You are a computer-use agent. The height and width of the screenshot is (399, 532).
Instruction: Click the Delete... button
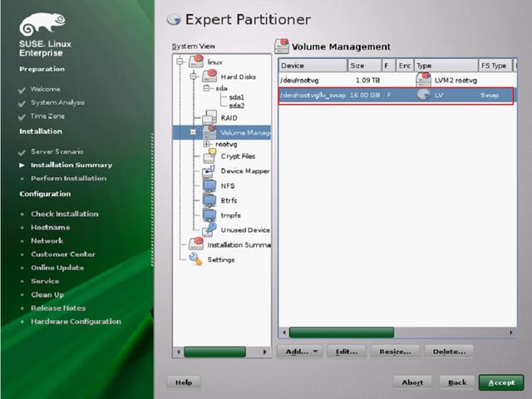449,352
